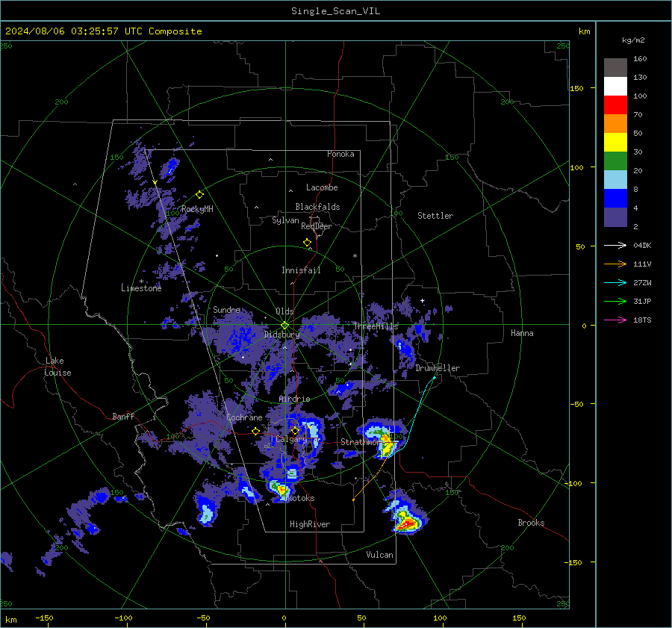672x628 pixels.
Task: Pick the orange 50-70 legend swatch
Action: tap(615, 124)
